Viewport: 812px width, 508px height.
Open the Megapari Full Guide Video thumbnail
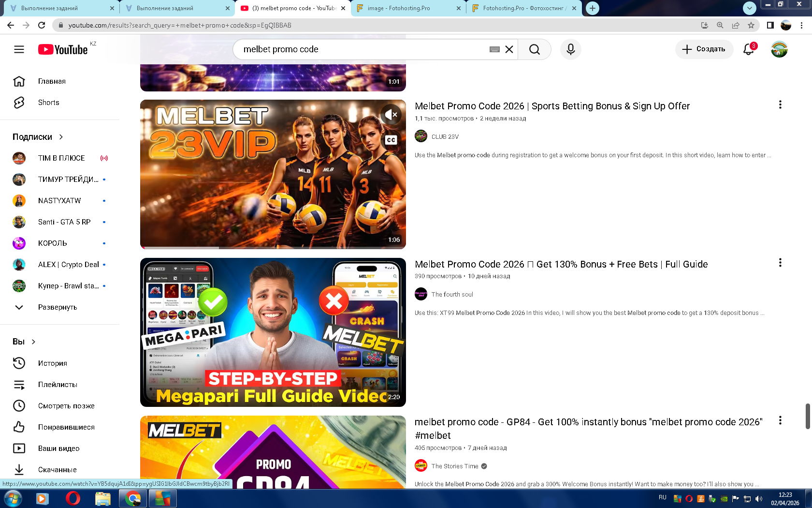pyautogui.click(x=273, y=332)
